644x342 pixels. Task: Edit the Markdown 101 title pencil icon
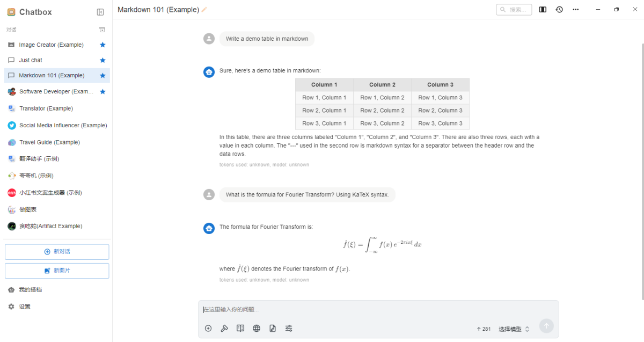(x=204, y=10)
